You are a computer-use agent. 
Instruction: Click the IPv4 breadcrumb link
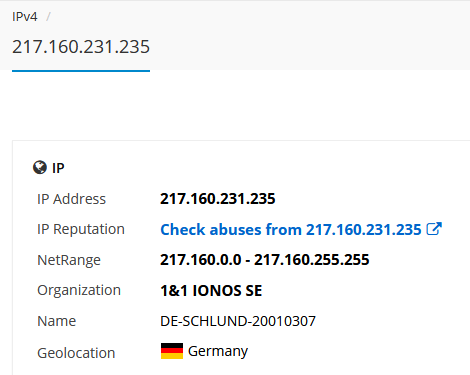tap(25, 16)
